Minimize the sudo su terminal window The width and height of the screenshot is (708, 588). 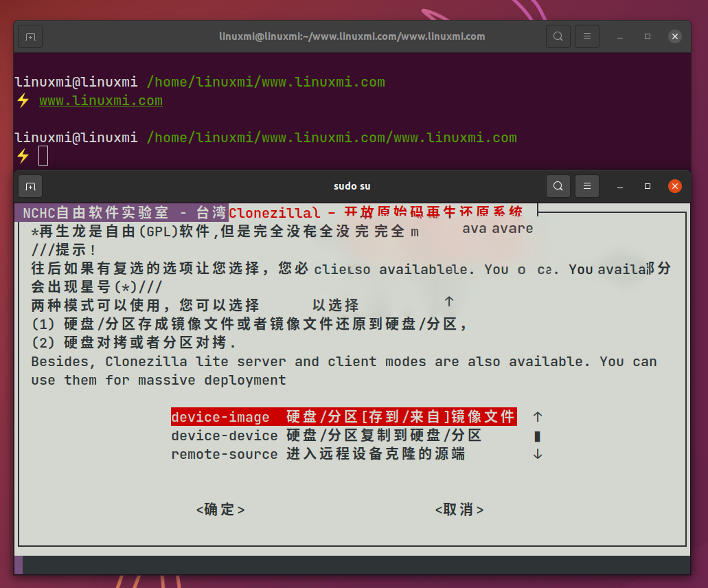click(620, 187)
